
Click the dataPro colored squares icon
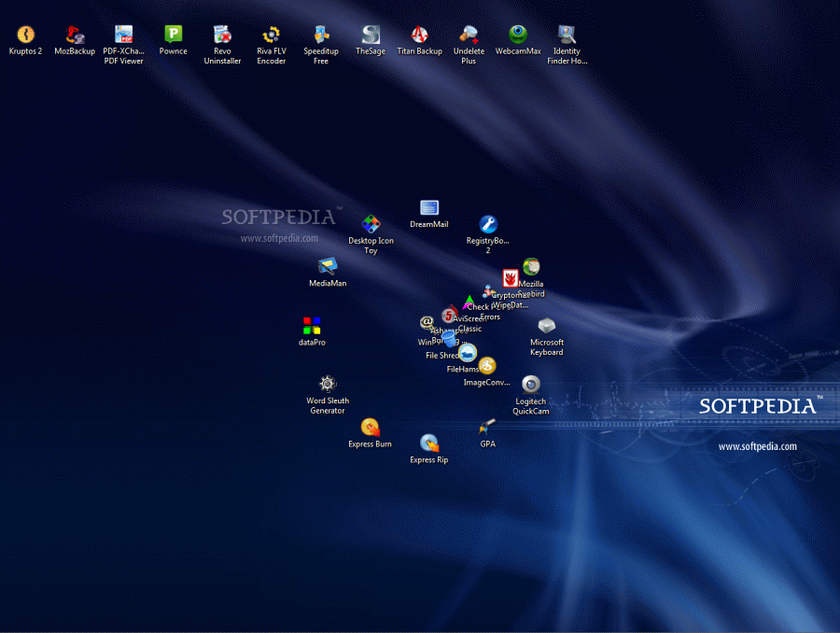[x=312, y=326]
